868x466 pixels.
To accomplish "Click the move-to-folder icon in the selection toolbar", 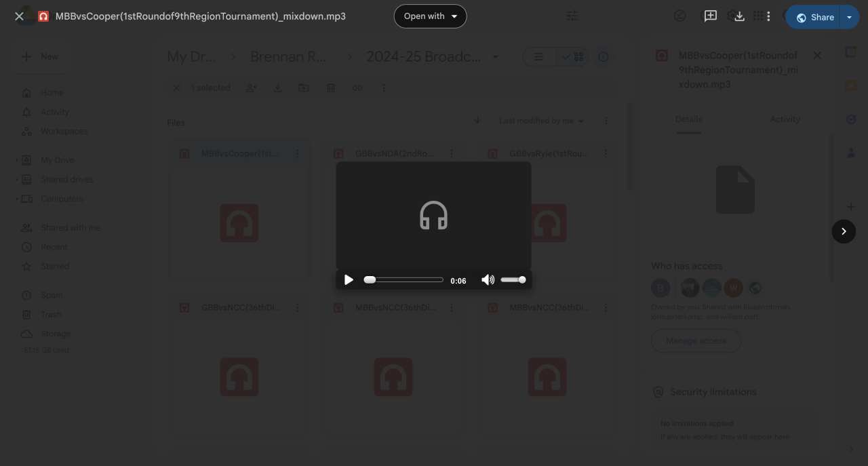I will pos(304,88).
